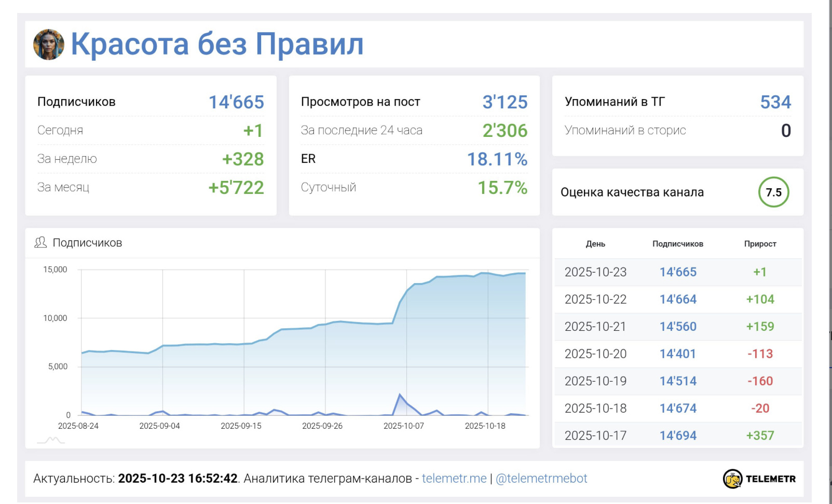Select the ER value 18.11%
Viewport: 832px width, 504px height.
(497, 159)
